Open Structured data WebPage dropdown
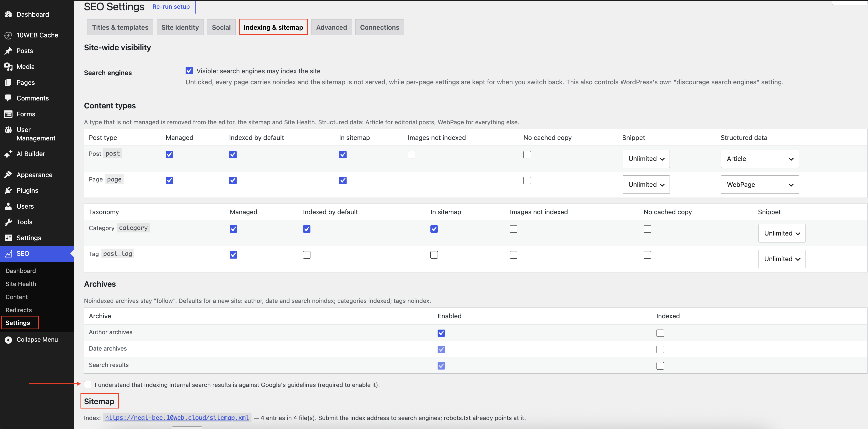 [x=760, y=185]
